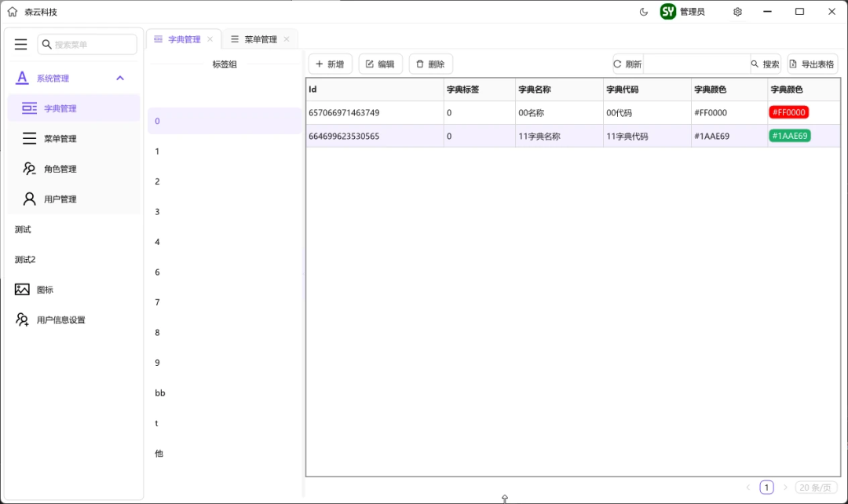
Task: Open 用户信息设置 in the sidebar
Action: click(74, 320)
